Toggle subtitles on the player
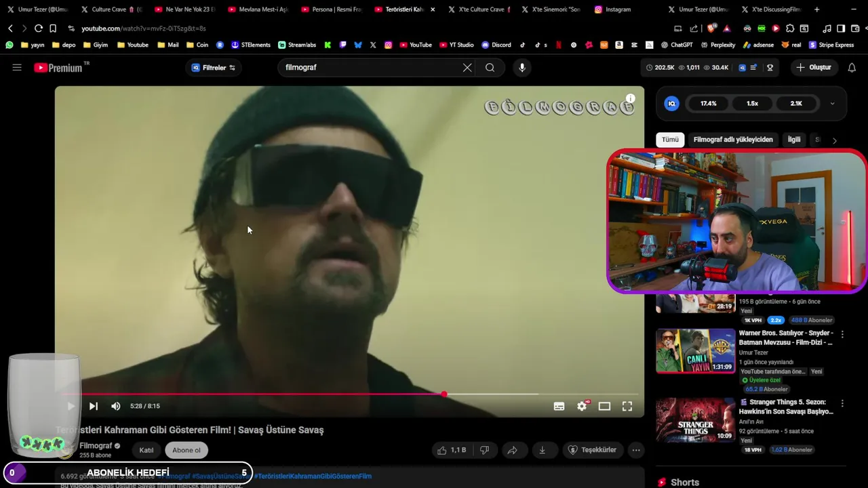 [559, 406]
